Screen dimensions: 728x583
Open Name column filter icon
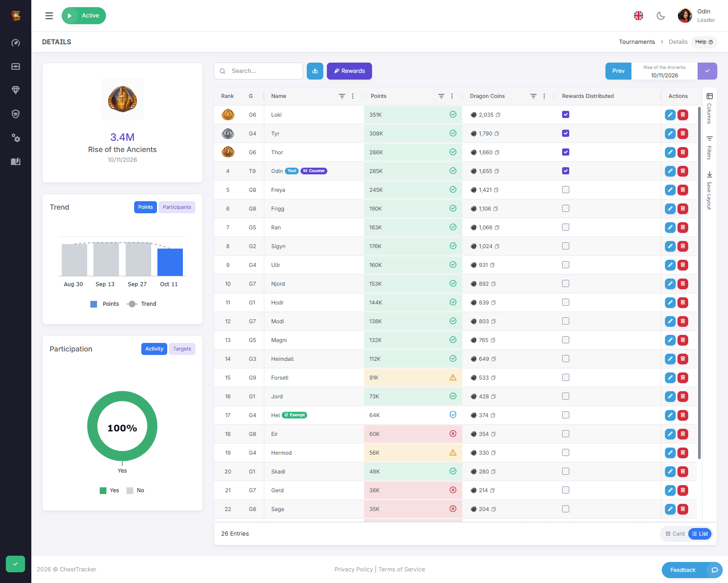[x=342, y=96]
